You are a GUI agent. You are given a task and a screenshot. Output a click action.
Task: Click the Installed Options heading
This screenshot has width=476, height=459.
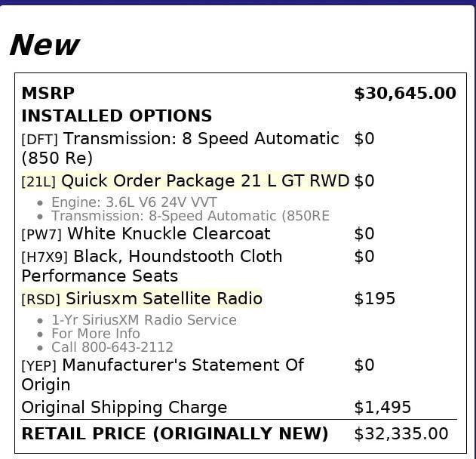tap(117, 116)
